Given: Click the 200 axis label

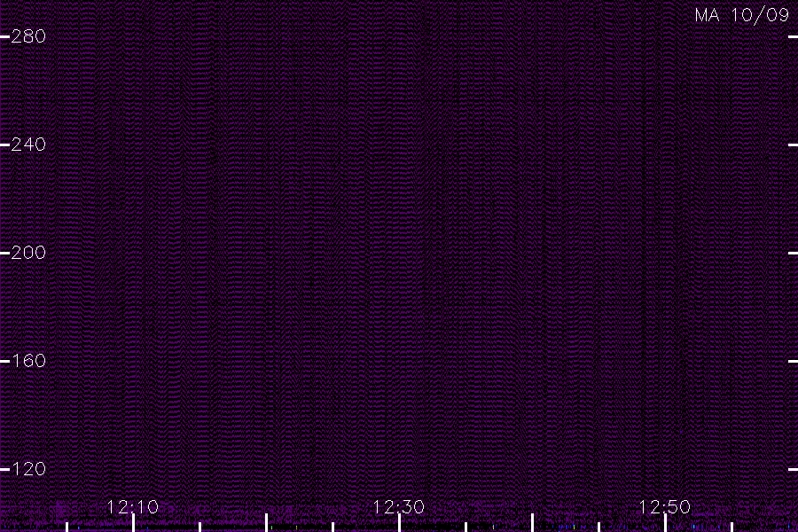Looking at the screenshot, I should click(28, 253).
